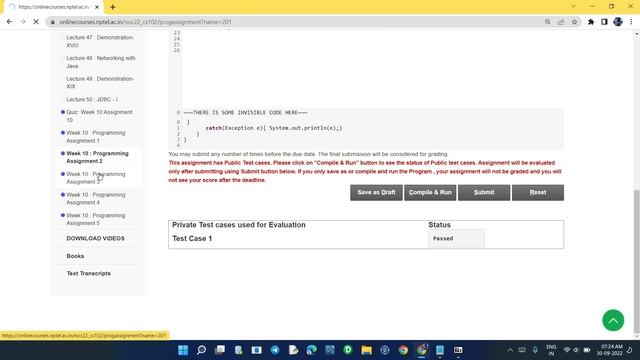Click the microphone tray icon
The width and height of the screenshot is (640, 360).
pos(535,350)
